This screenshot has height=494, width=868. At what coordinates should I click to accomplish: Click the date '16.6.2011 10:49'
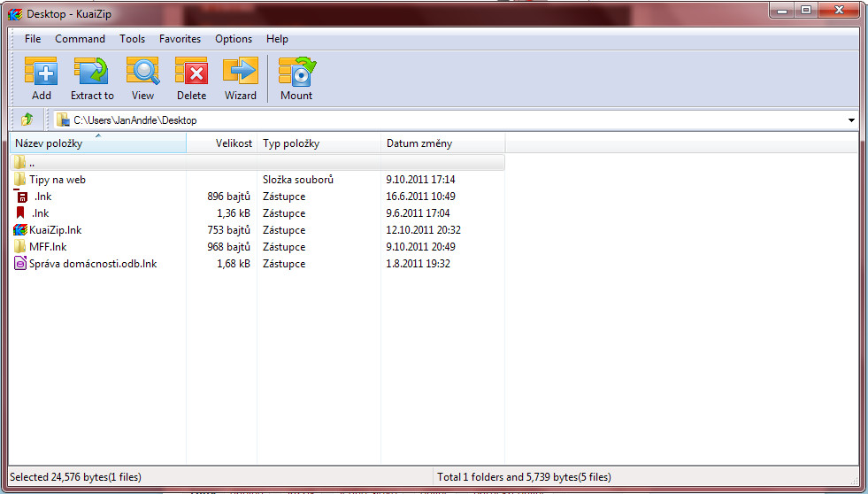(x=420, y=196)
